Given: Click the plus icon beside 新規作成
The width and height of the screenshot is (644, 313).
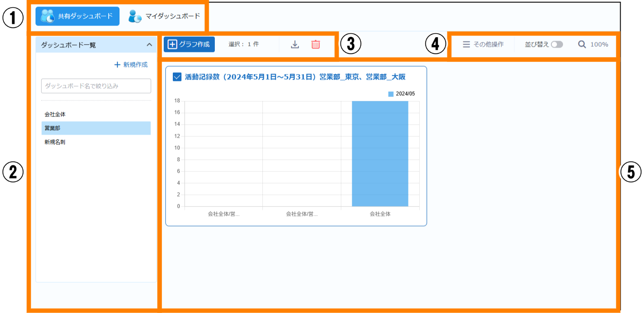Looking at the screenshot, I should point(117,65).
